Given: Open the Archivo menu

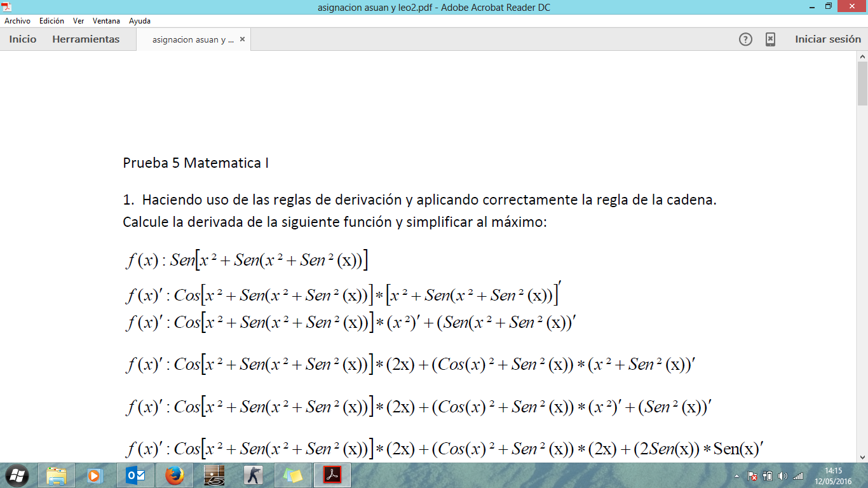Looking at the screenshot, I should 18,21.
